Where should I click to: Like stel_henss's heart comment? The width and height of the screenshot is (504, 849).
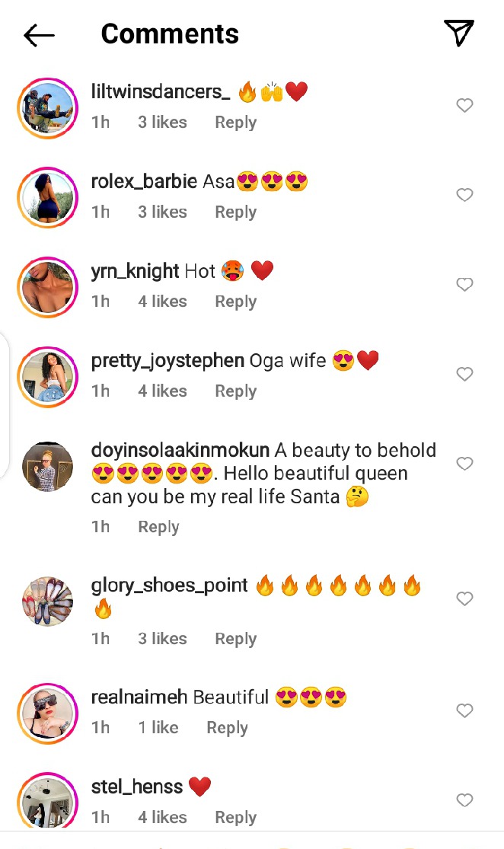tap(464, 800)
